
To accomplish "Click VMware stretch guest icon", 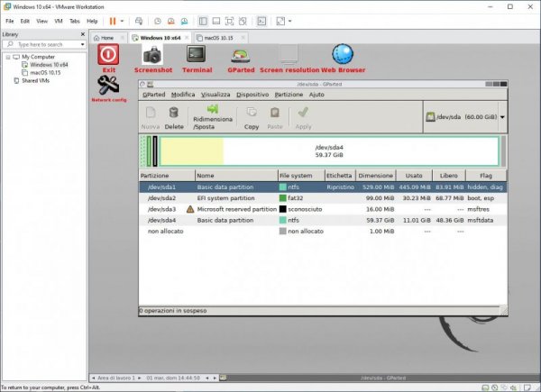I will click(280, 21).
